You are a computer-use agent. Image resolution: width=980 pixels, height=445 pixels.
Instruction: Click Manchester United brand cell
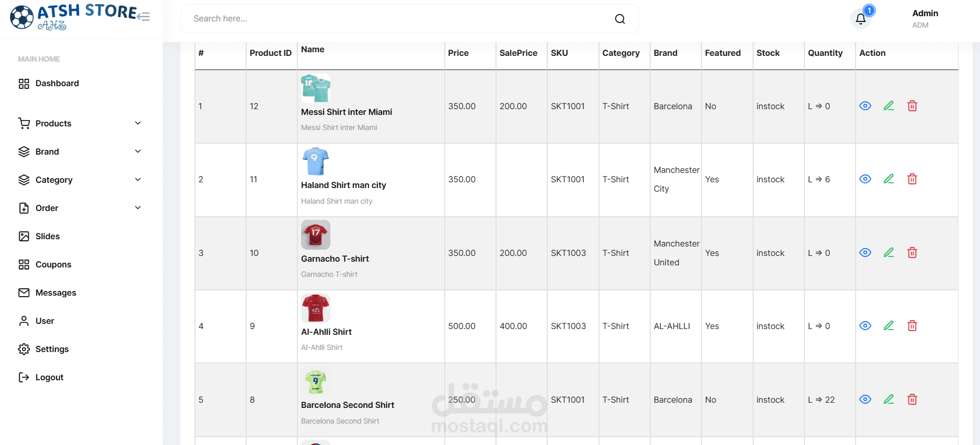[676, 253]
